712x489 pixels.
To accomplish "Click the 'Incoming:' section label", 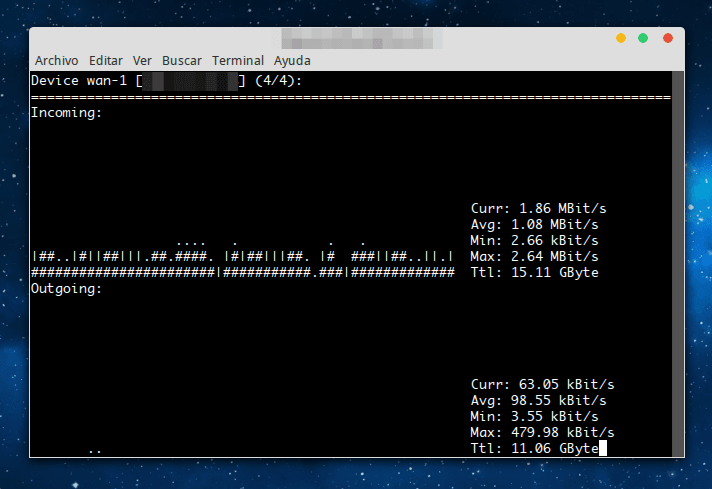I will [x=66, y=112].
